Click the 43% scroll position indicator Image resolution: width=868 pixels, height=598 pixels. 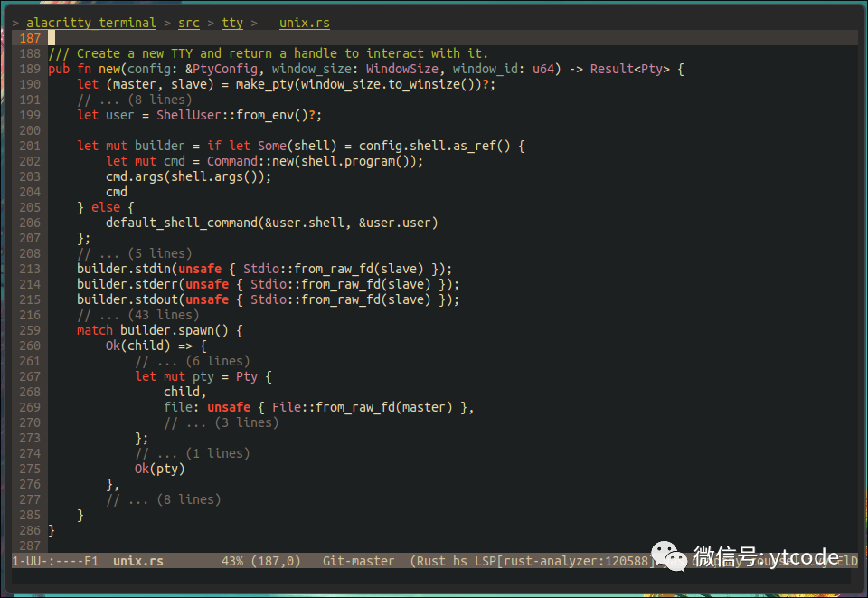click(x=233, y=561)
